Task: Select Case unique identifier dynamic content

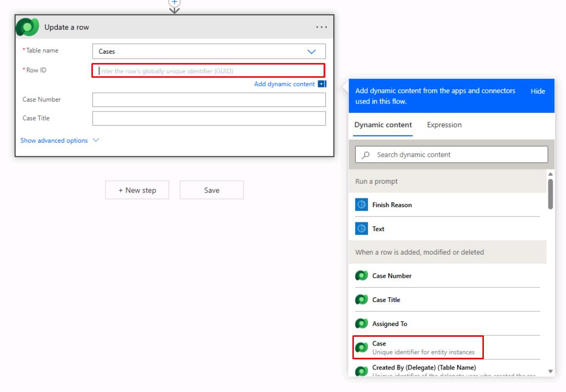Action: coord(418,347)
